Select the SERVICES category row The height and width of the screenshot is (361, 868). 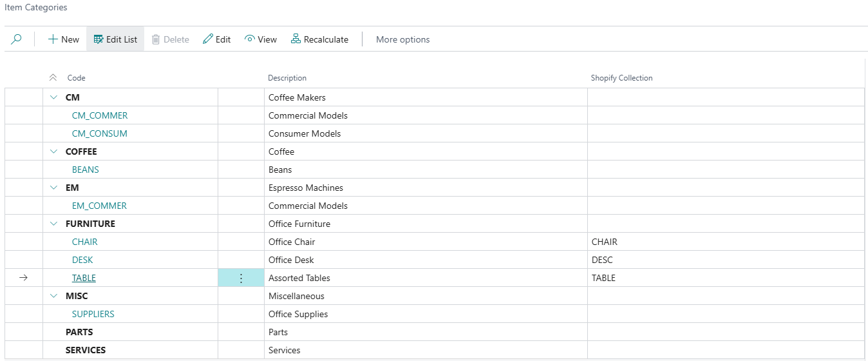coord(86,350)
